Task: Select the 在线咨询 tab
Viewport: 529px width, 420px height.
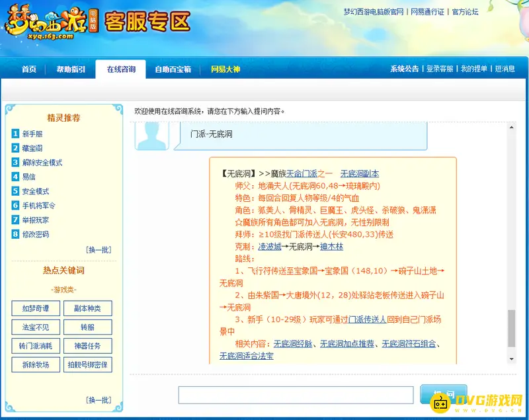Action: (121, 69)
